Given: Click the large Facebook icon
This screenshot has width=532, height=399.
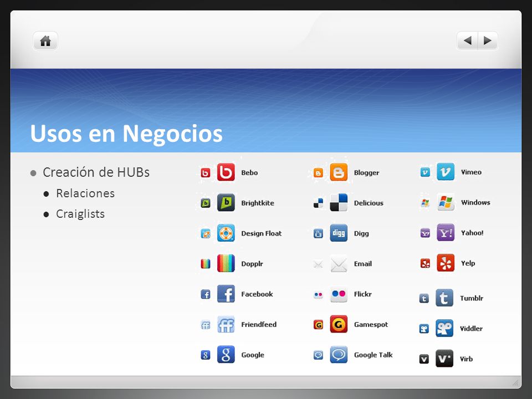Looking at the screenshot, I should (x=226, y=294).
